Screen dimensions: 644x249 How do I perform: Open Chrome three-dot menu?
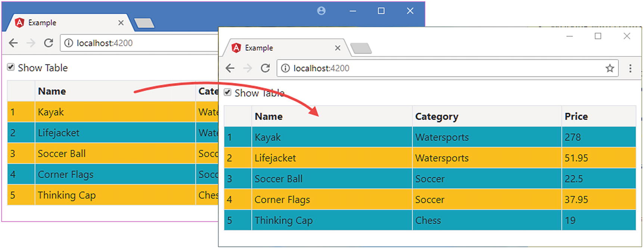tap(630, 68)
